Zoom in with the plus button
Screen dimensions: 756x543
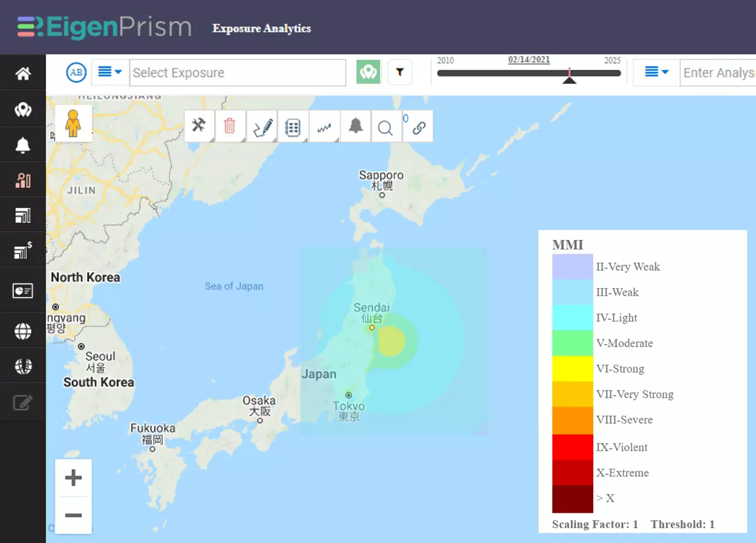73,478
